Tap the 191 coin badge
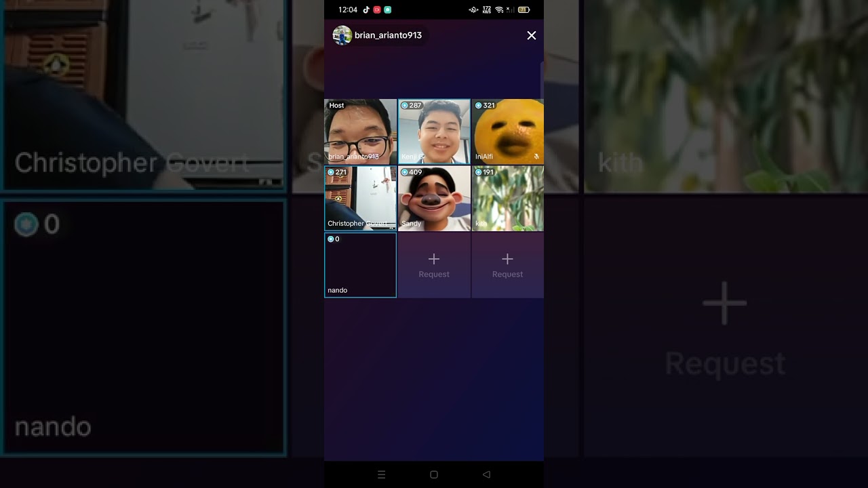Viewport: 868px width, 488px height. tap(485, 172)
